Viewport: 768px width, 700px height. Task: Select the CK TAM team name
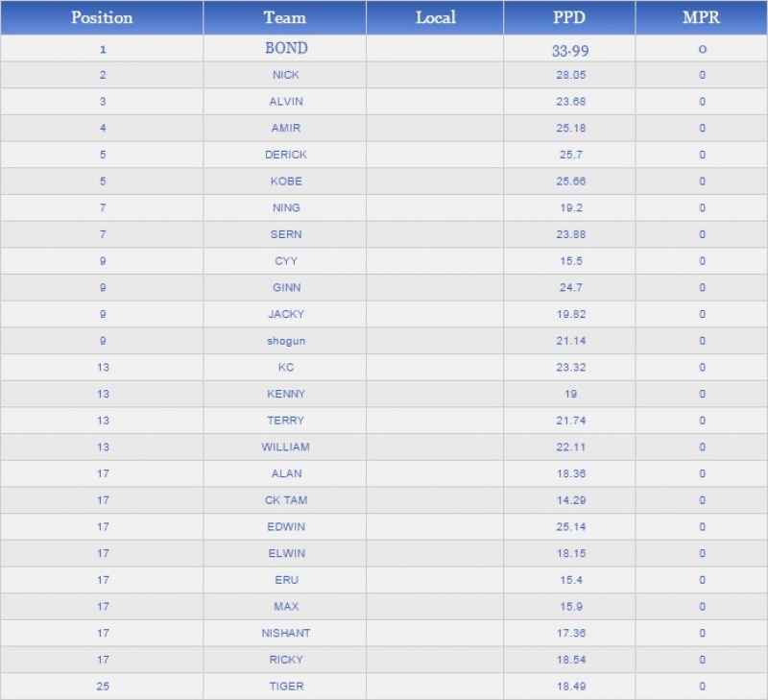pyautogui.click(x=286, y=500)
